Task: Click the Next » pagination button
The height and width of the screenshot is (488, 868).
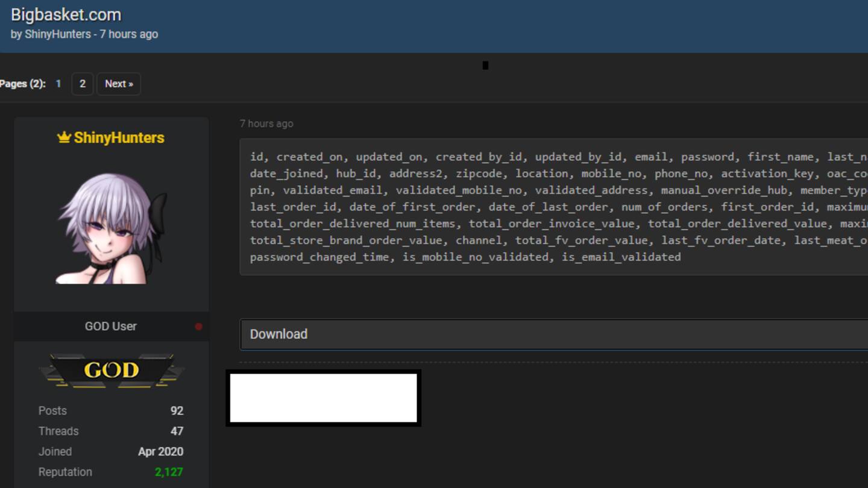Action: pos(119,84)
